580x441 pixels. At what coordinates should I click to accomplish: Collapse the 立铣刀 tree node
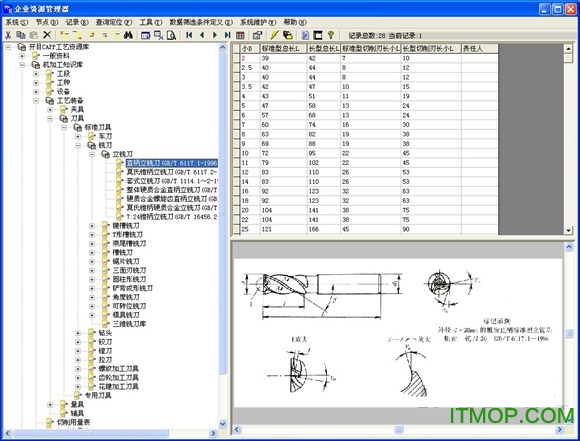pyautogui.click(x=92, y=154)
